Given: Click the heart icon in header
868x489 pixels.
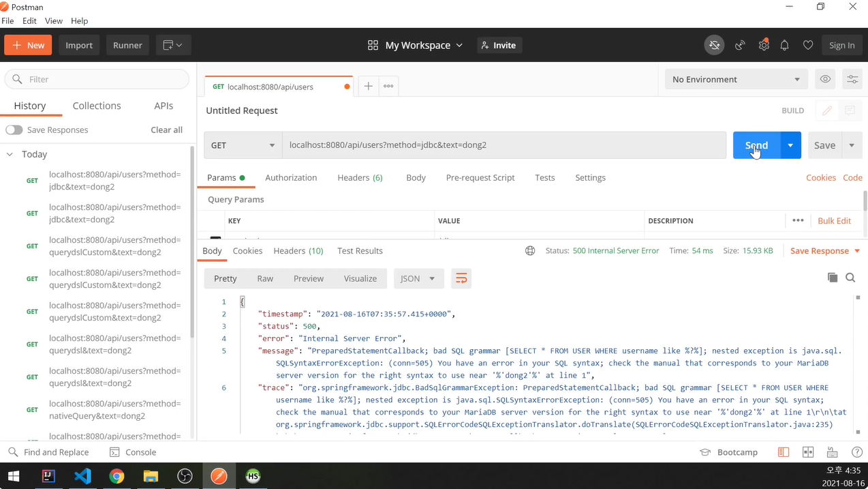Looking at the screenshot, I should pyautogui.click(x=807, y=45).
